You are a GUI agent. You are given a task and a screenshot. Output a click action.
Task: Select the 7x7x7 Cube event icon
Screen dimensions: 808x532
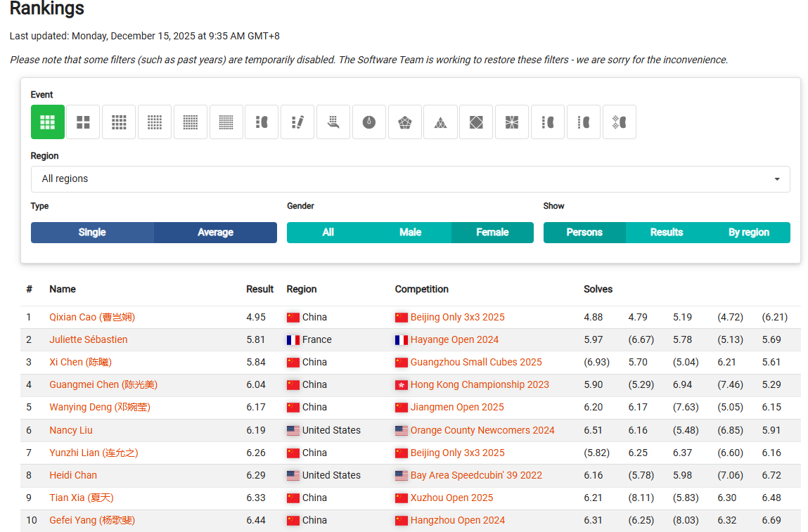[x=226, y=122]
